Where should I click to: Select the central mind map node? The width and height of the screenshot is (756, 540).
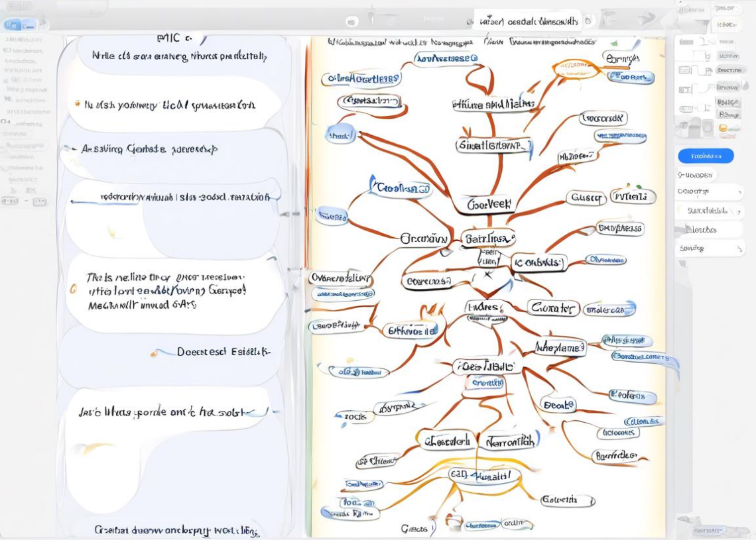coord(488,239)
